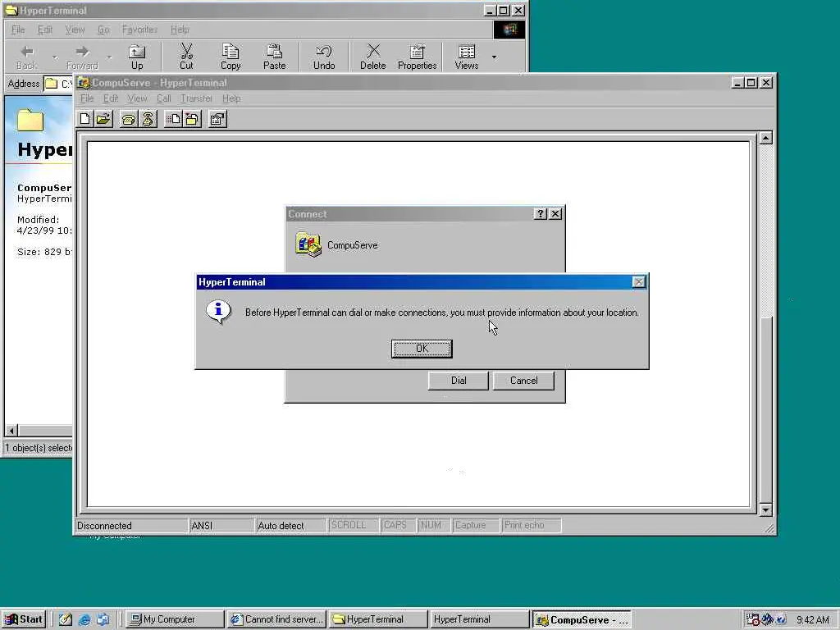
Task: Click the Receive file toolbar icon
Action: coord(192,119)
